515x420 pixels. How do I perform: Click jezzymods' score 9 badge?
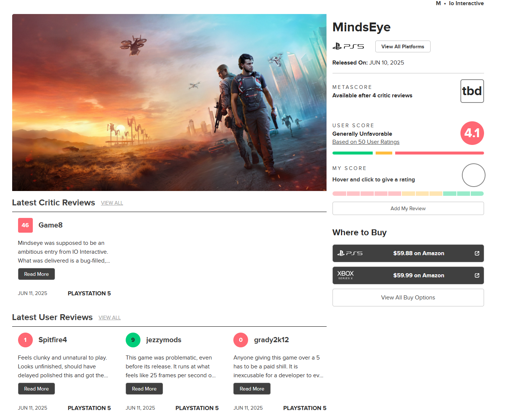click(133, 340)
